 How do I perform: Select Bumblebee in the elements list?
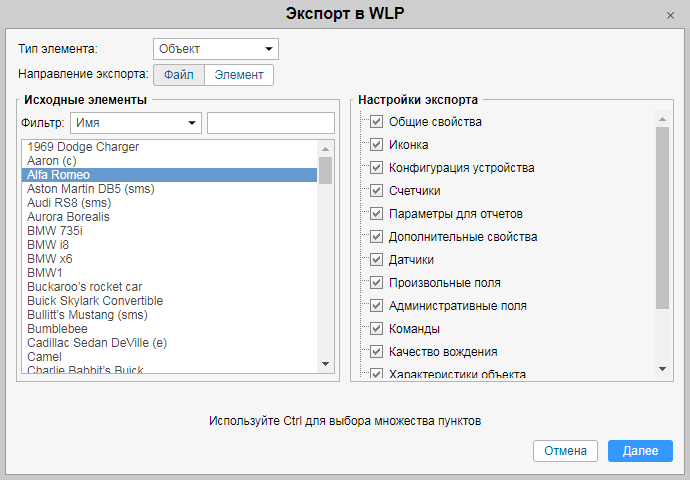57,329
